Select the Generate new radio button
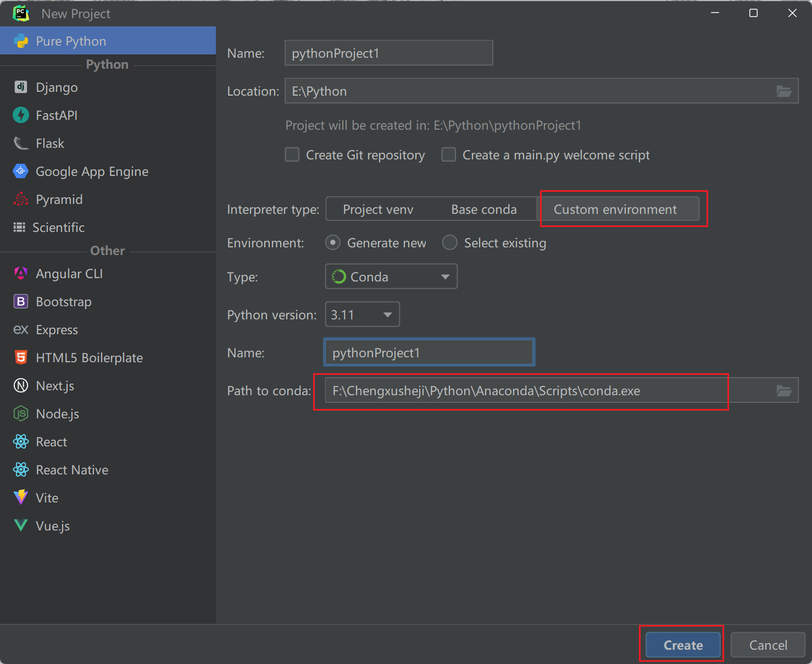This screenshot has height=664, width=812. [x=332, y=242]
